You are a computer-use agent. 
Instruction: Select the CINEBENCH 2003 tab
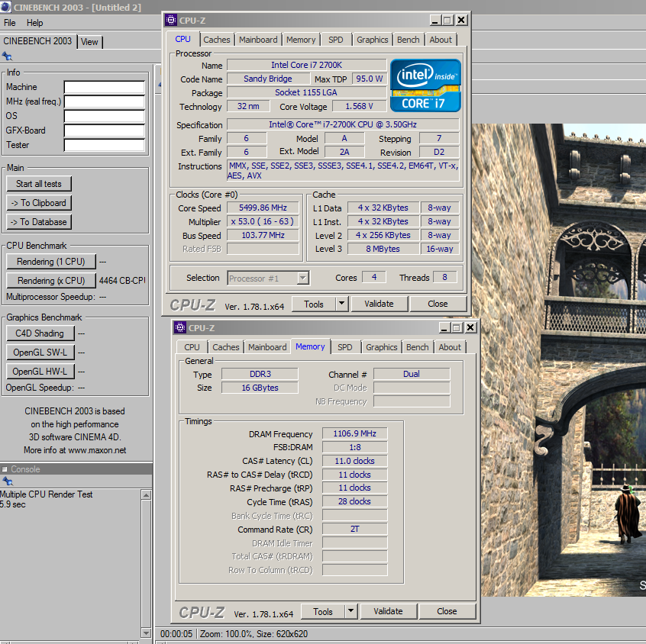(37, 40)
